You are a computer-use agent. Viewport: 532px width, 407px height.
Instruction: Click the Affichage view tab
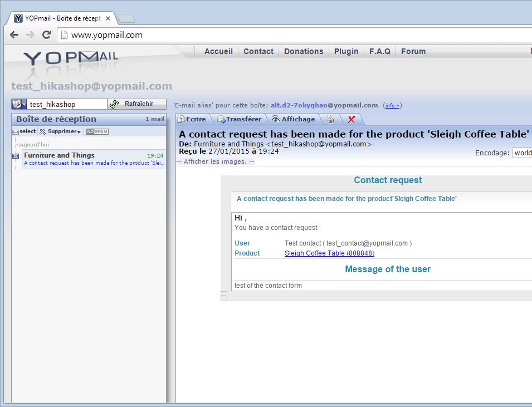(294, 119)
